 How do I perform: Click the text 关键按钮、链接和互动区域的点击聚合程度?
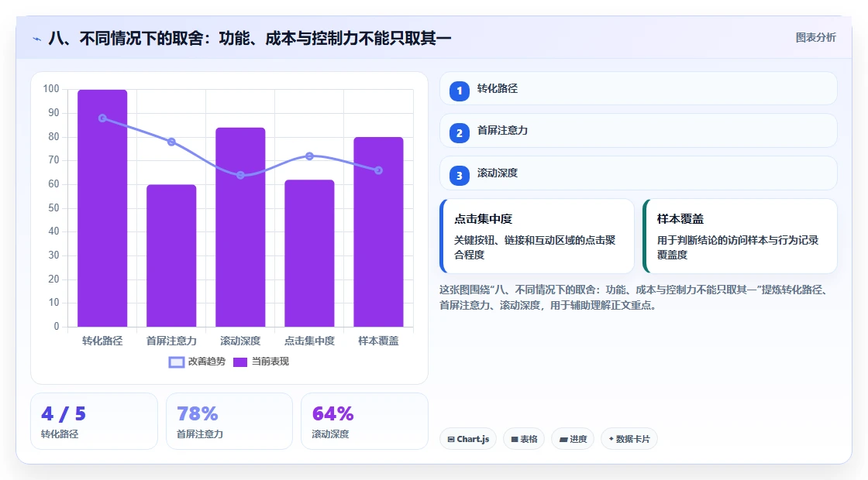535,248
